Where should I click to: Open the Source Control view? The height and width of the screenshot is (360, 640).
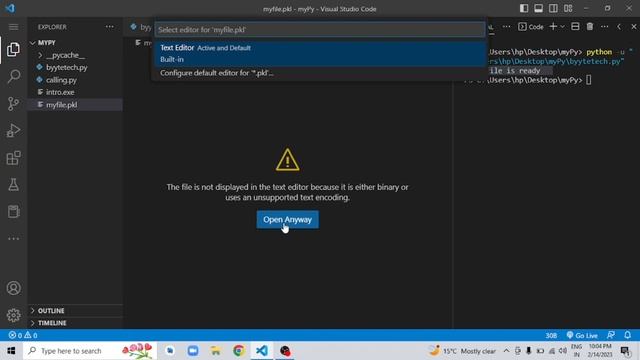pos(13,104)
